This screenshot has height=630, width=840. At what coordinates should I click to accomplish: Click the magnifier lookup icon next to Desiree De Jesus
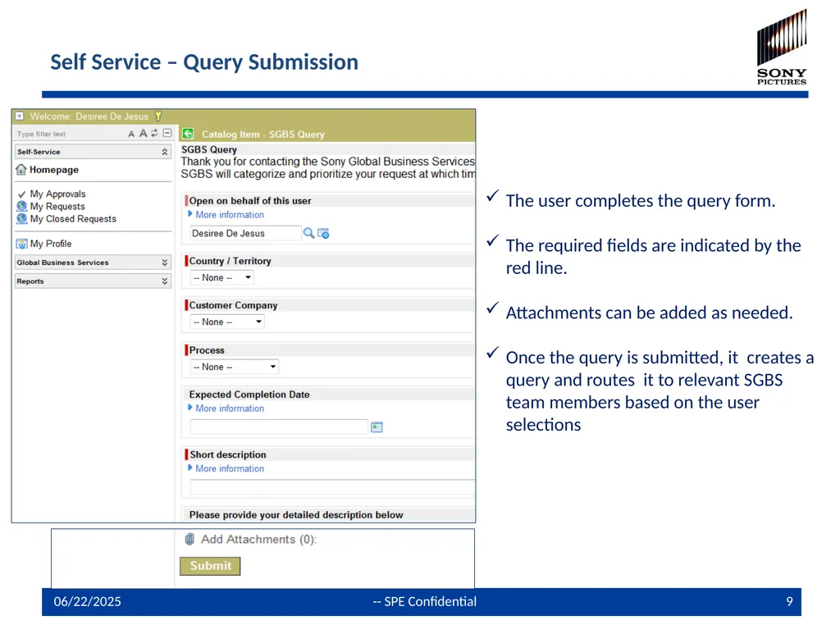pos(308,233)
